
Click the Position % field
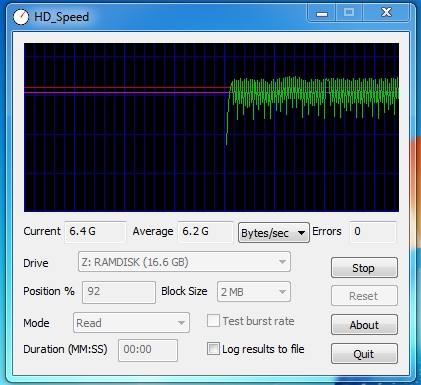(x=119, y=292)
